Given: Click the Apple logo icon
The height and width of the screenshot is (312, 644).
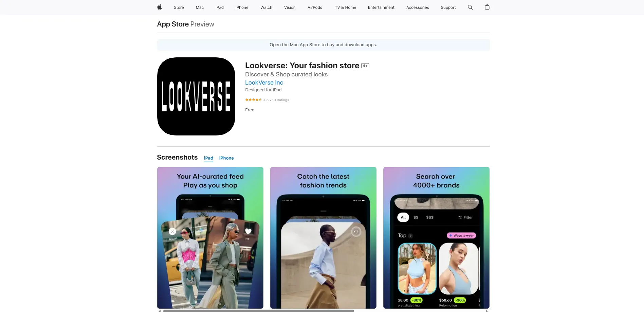Looking at the screenshot, I should click(159, 7).
